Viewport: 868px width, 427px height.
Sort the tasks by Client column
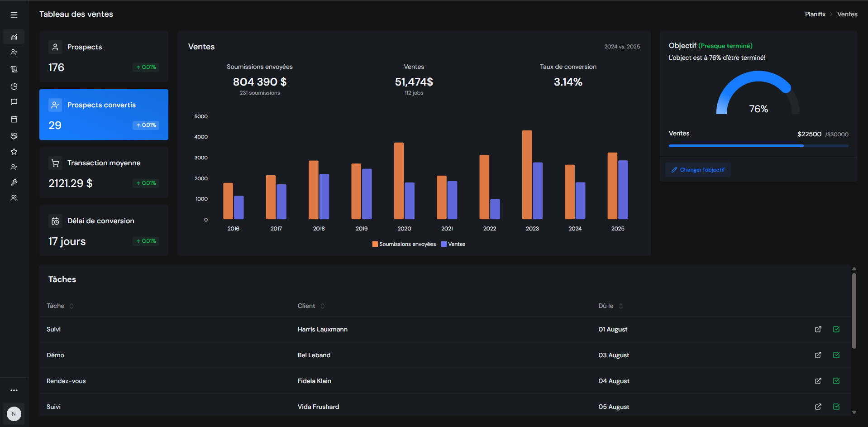[x=323, y=306]
